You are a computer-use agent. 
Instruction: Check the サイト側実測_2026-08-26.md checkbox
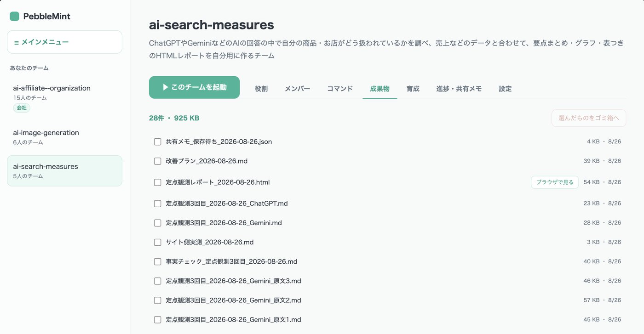pos(157,242)
